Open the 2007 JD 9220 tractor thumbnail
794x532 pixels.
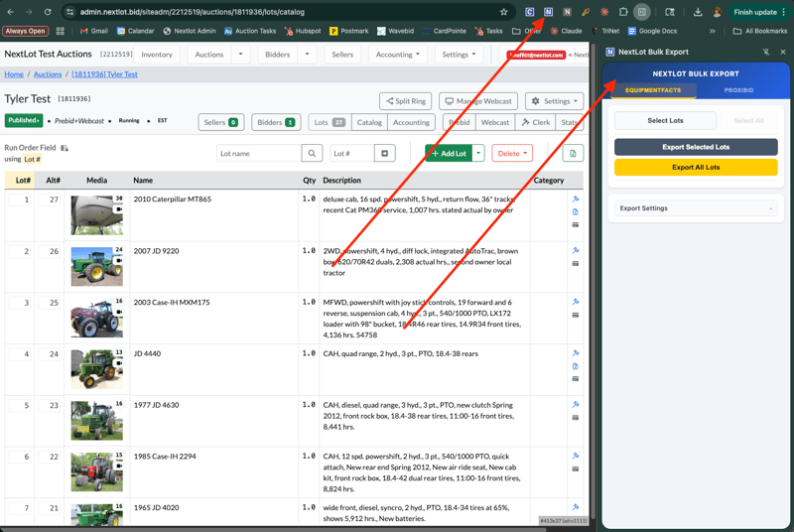(x=96, y=266)
